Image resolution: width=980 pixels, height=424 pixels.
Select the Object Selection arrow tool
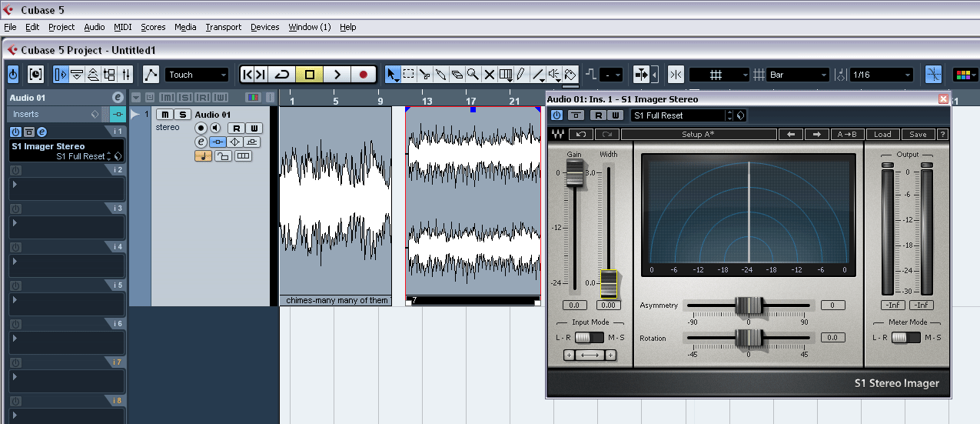pos(392,75)
